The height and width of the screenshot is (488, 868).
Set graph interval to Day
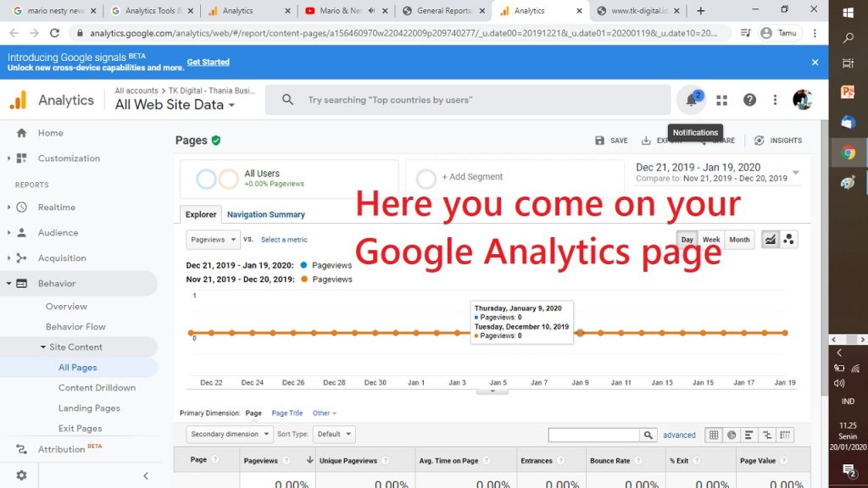point(687,240)
